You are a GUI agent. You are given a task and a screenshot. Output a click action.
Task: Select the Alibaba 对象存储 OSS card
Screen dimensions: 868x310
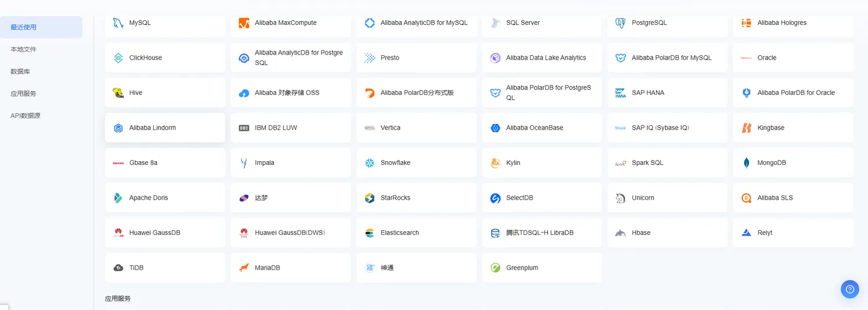(291, 93)
